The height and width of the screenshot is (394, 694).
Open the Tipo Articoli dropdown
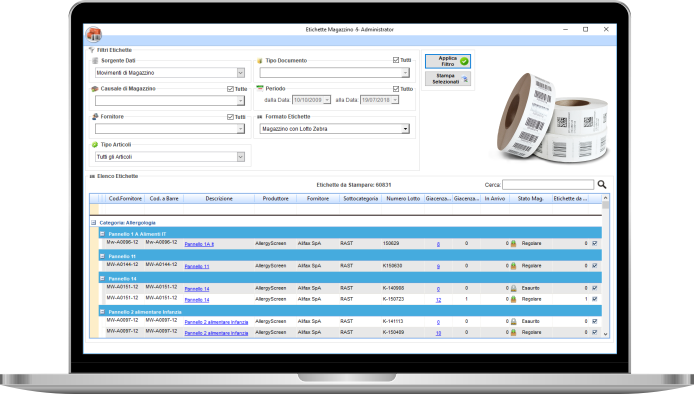click(x=240, y=157)
